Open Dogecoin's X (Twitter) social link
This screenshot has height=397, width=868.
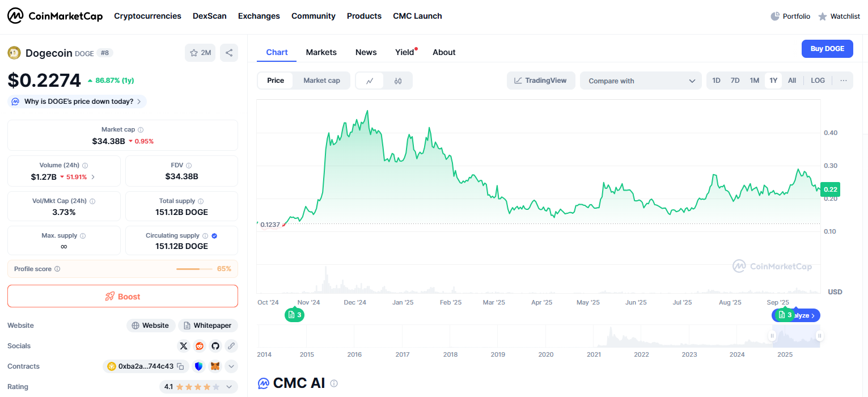tap(184, 345)
